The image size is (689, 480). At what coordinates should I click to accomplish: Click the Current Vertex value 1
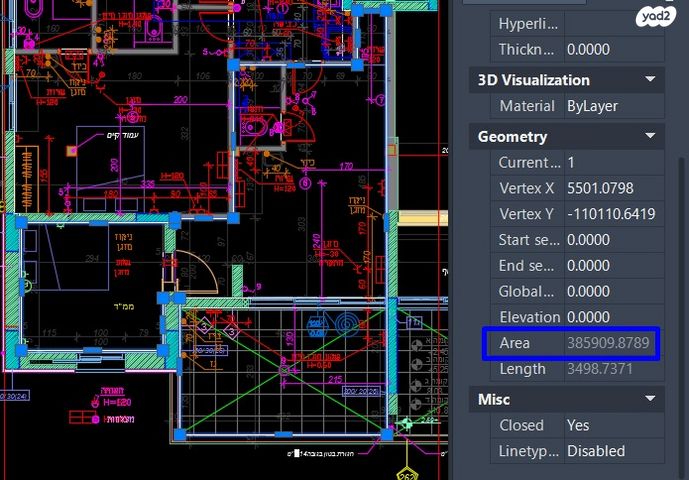click(612, 162)
